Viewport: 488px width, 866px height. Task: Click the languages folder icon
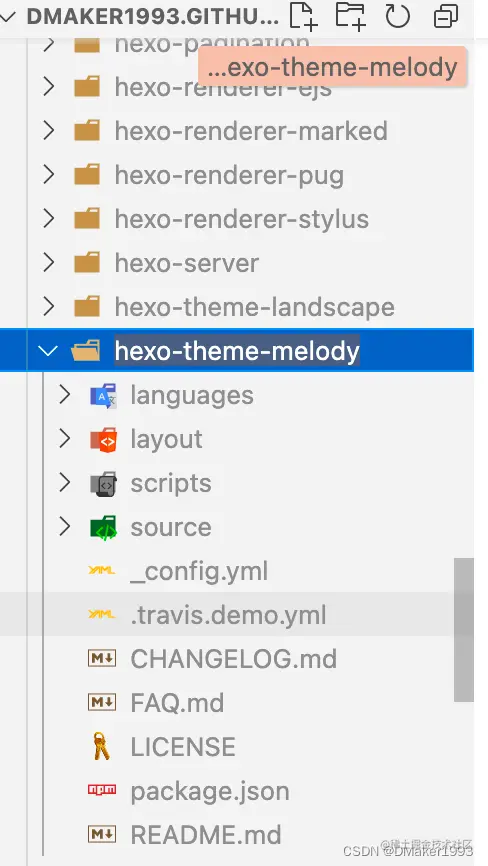pyautogui.click(x=103, y=395)
